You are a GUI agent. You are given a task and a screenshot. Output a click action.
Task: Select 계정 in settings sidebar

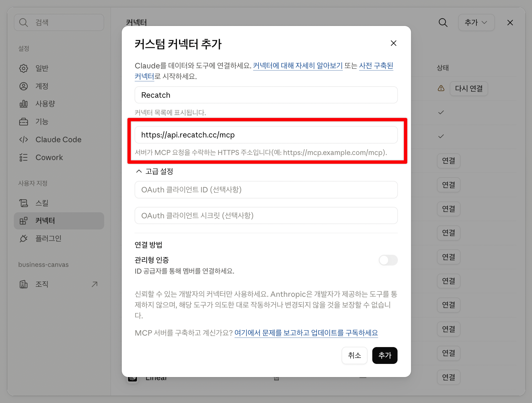pyautogui.click(x=59, y=86)
